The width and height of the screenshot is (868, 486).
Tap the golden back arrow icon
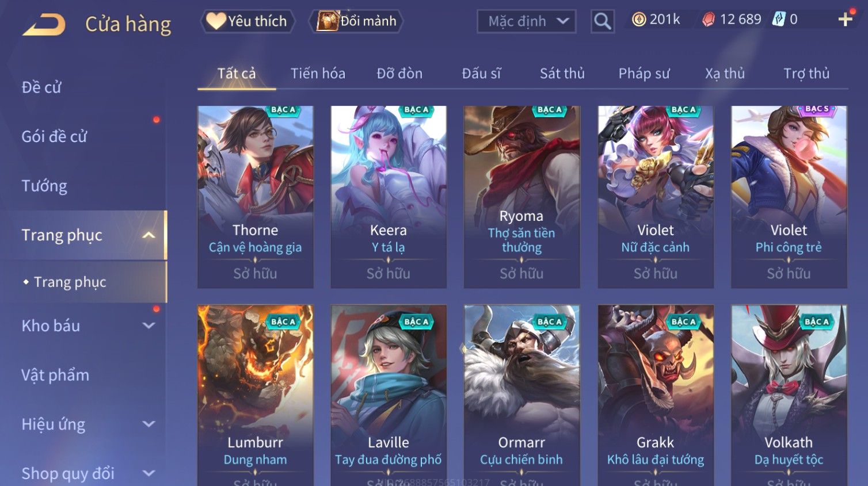[x=44, y=24]
